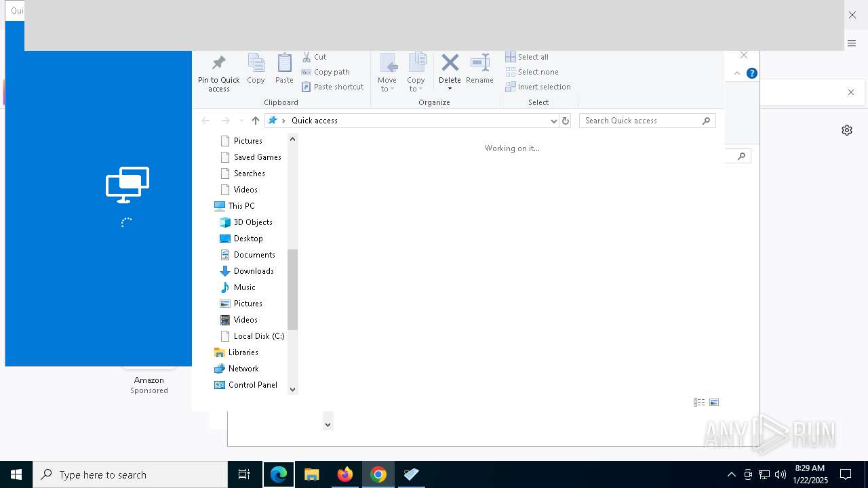
Task: Open browser hamburger menu
Action: tap(852, 43)
